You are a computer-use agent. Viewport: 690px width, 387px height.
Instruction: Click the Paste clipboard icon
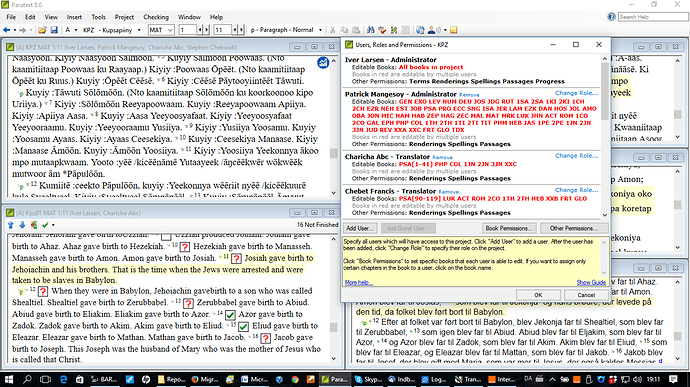356,30
